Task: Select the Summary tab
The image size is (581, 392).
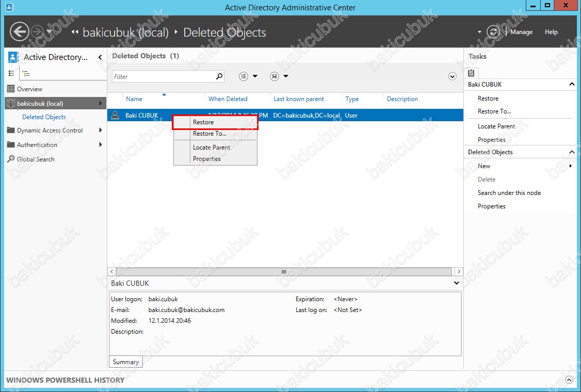Action: coord(125,362)
